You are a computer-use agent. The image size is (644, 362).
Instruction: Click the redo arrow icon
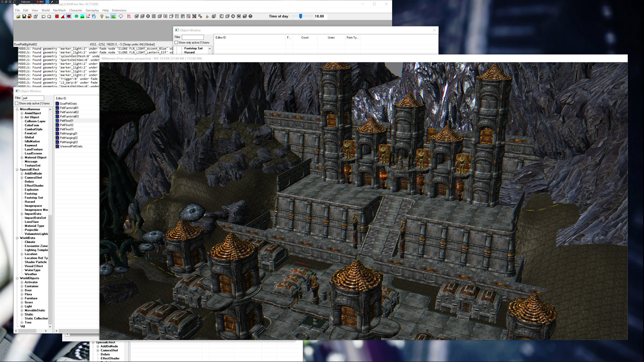point(49,16)
